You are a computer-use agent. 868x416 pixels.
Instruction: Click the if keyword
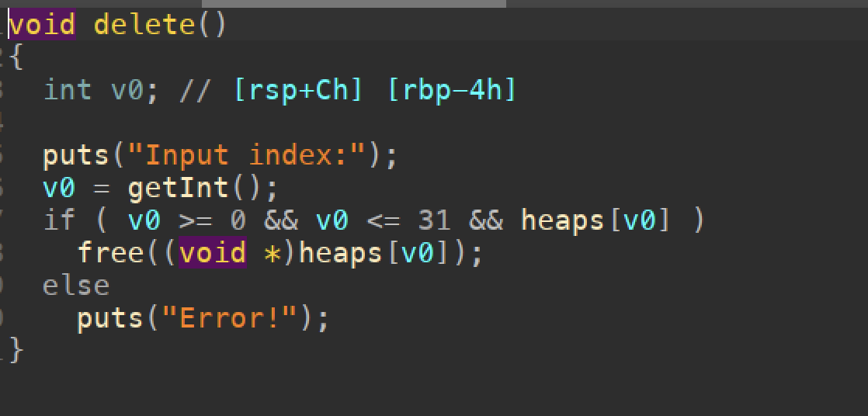coord(59,220)
